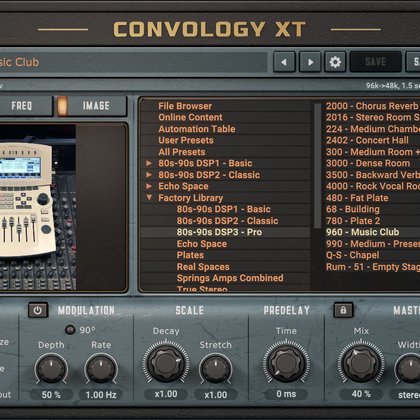Enable the 90° modulation phase LED

70,330
